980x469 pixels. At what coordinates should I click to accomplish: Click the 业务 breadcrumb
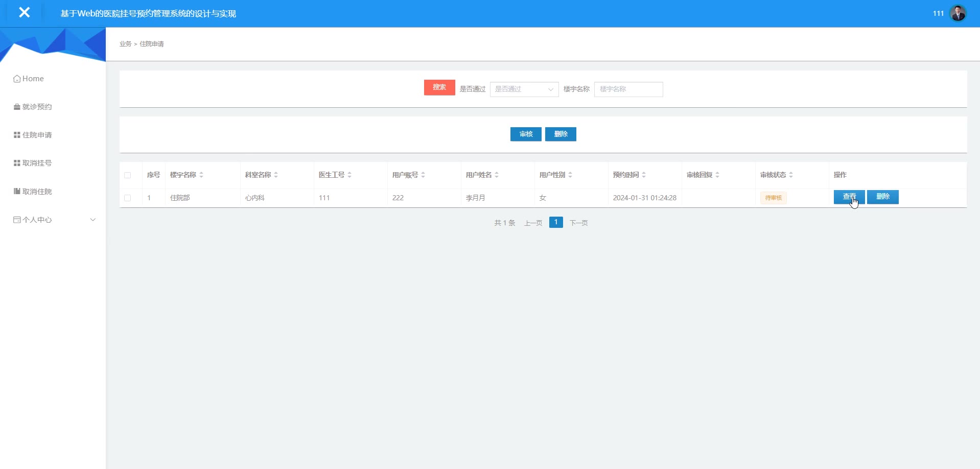point(126,44)
